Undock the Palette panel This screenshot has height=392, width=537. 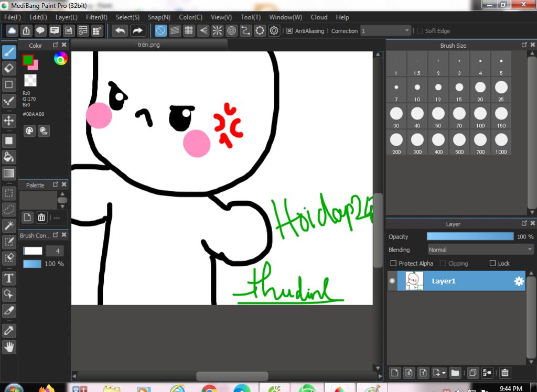[55, 184]
